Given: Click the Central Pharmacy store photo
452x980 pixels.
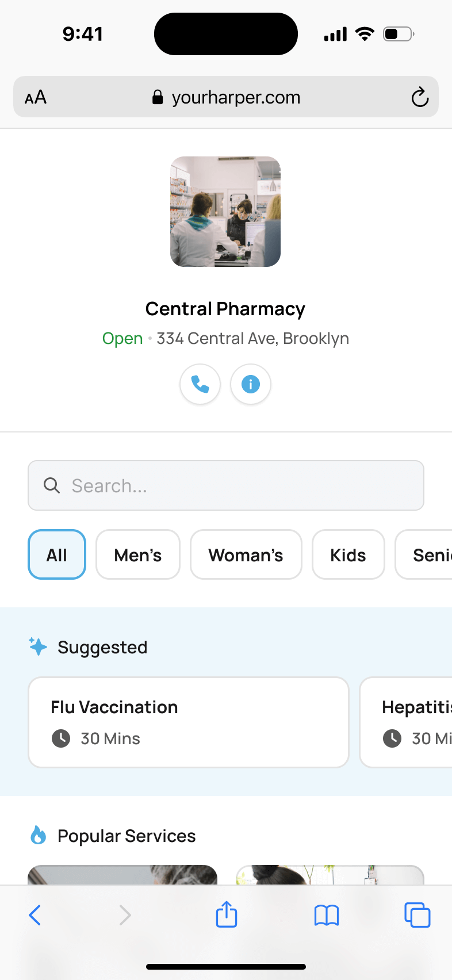Looking at the screenshot, I should point(225,212).
